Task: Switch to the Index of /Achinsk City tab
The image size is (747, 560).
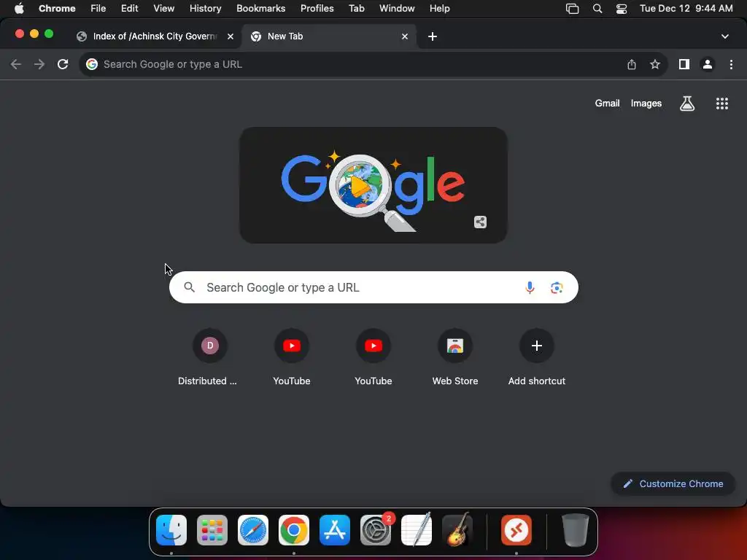Action: [x=155, y=36]
